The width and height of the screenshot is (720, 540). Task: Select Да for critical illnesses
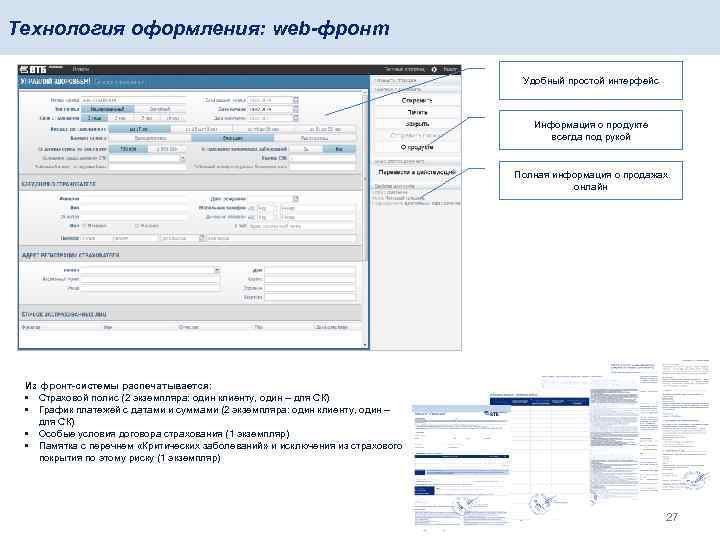(x=306, y=149)
